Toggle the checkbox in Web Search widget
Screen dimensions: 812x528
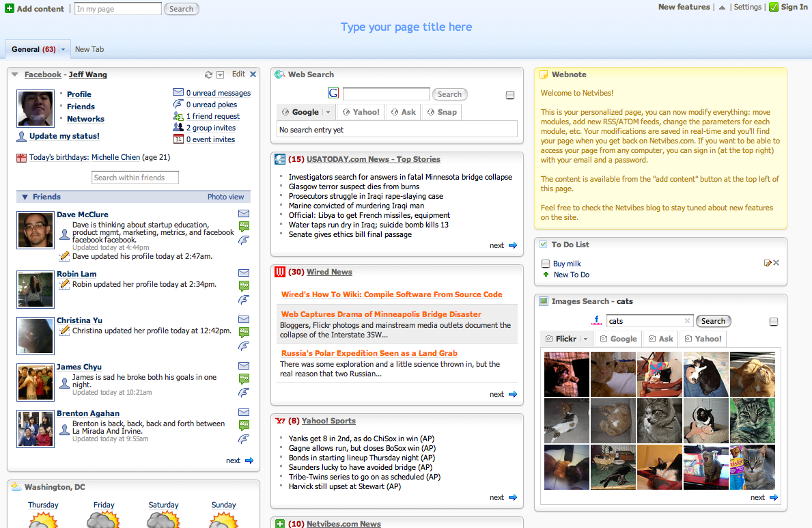tap(510, 95)
